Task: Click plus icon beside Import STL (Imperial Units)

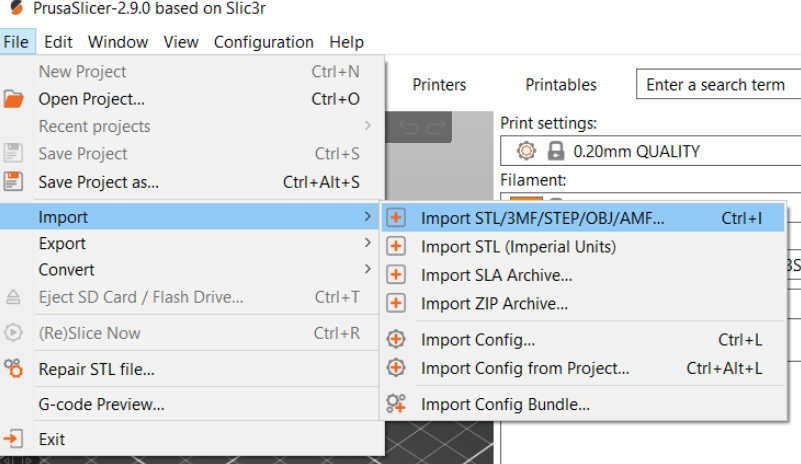Action: [x=396, y=246]
